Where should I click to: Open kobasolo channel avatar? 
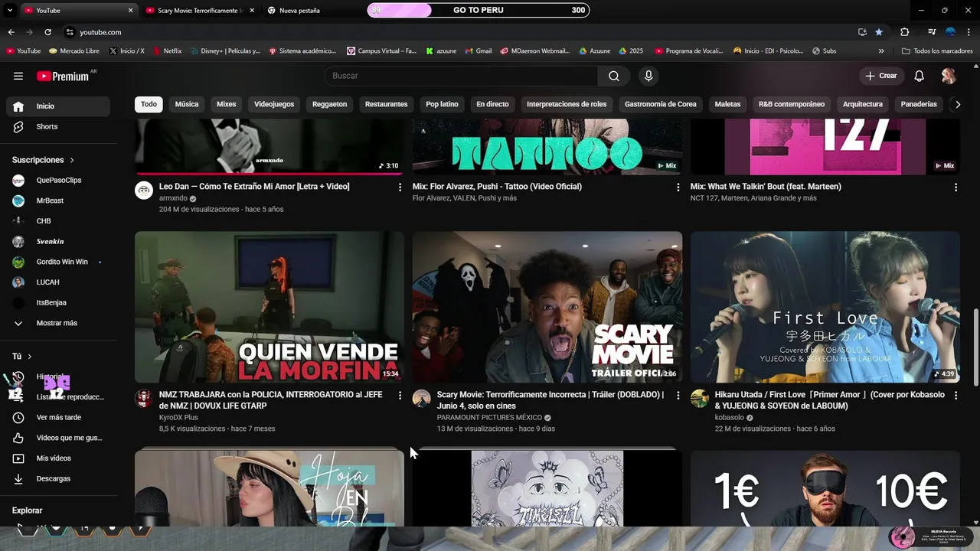tap(700, 398)
